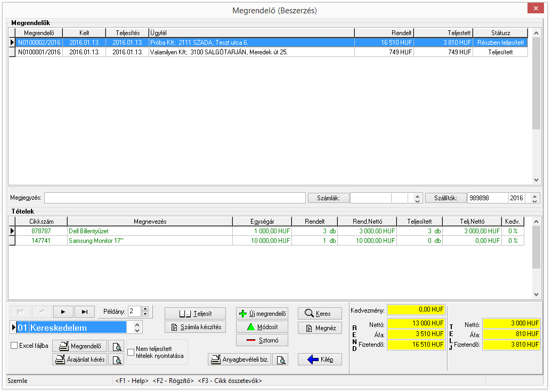Click the Ügyfél column header
Image resolution: width=552 pixels, height=392 pixels.
pyautogui.click(x=251, y=32)
